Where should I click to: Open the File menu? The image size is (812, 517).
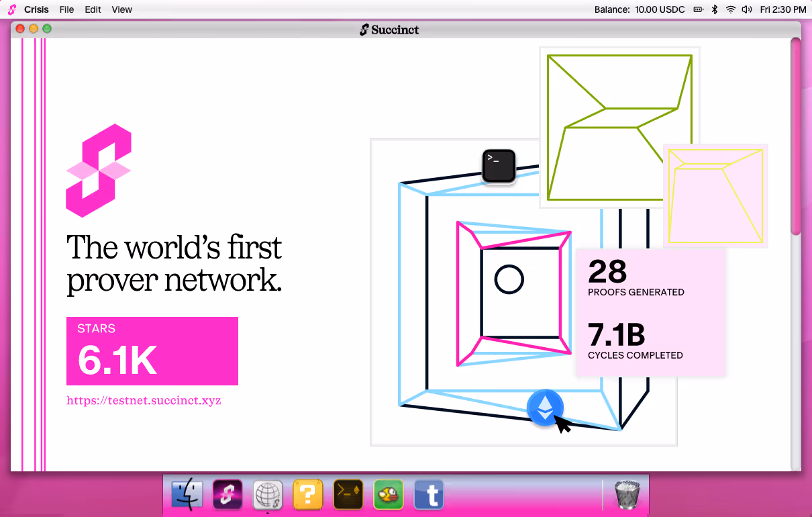66,9
